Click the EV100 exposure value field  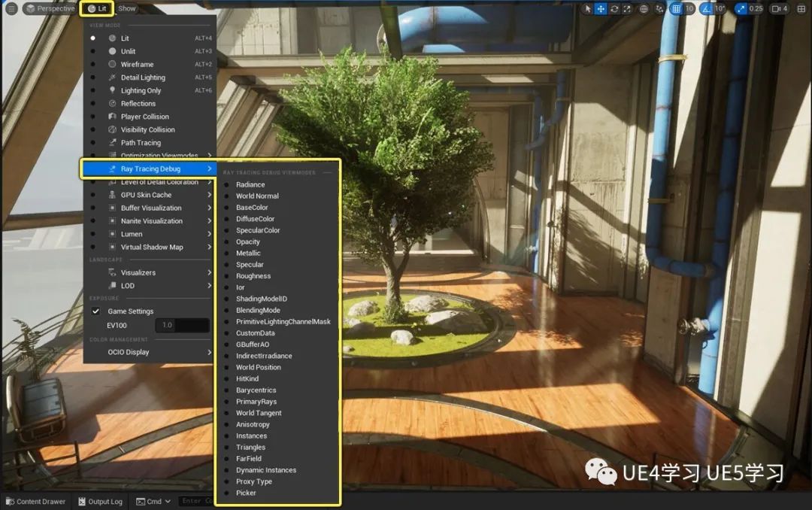click(x=181, y=325)
